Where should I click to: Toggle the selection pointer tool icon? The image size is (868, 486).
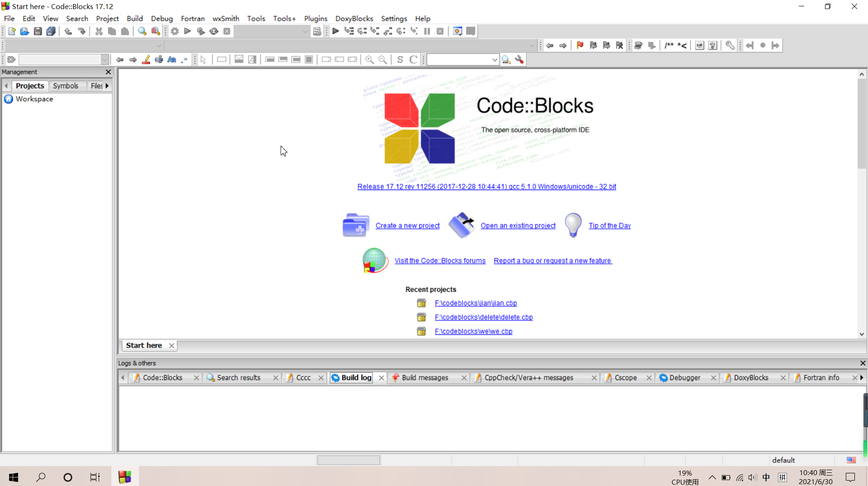coord(204,60)
